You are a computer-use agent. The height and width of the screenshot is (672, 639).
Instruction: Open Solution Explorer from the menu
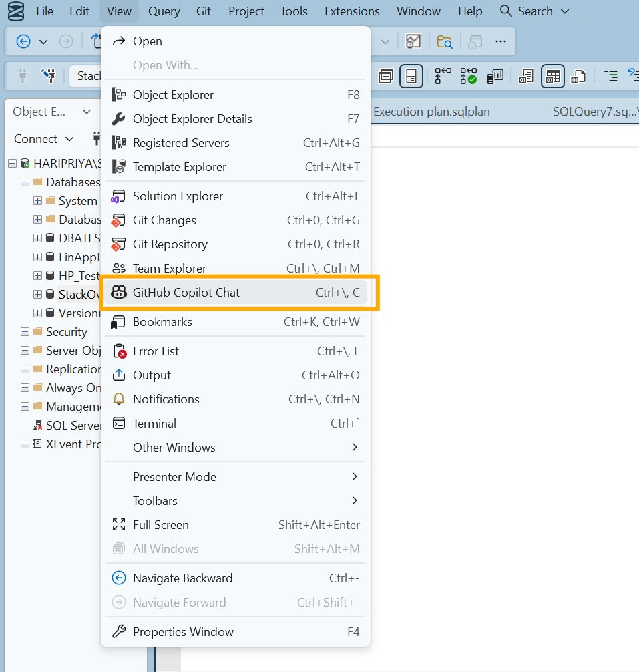(236, 196)
